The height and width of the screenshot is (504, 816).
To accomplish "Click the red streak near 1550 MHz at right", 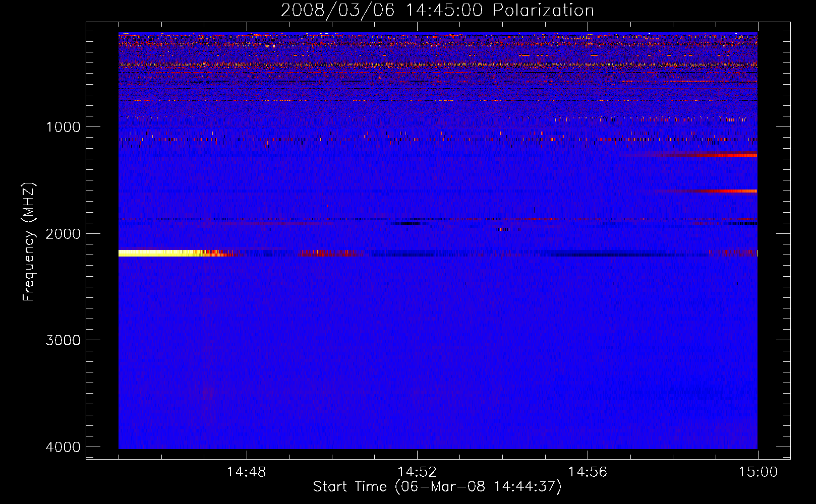I will 706,191.
